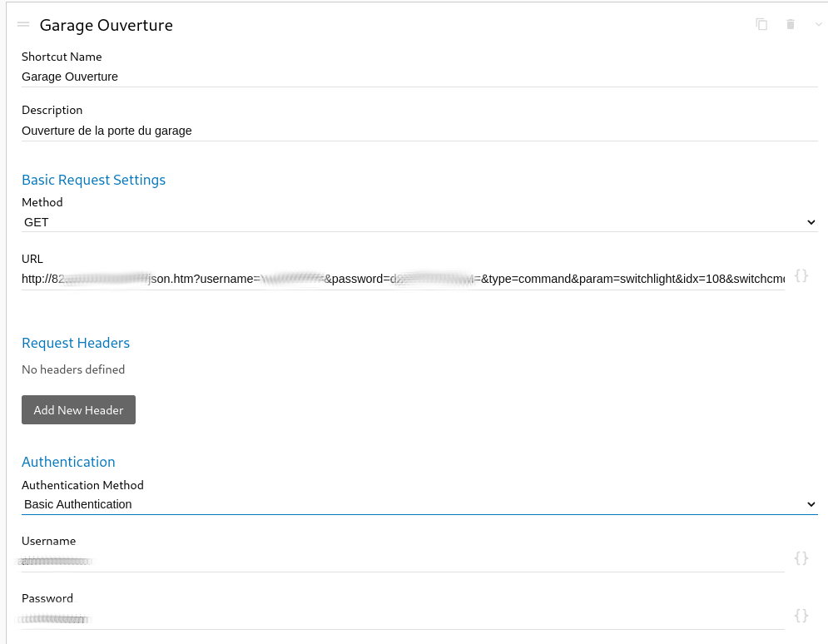
Task: Insert variable into Username using braces icon
Action: 801,558
